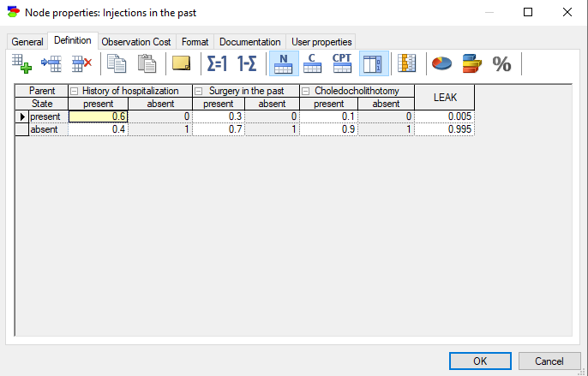Collapse the Surgery in the past column

click(x=198, y=91)
